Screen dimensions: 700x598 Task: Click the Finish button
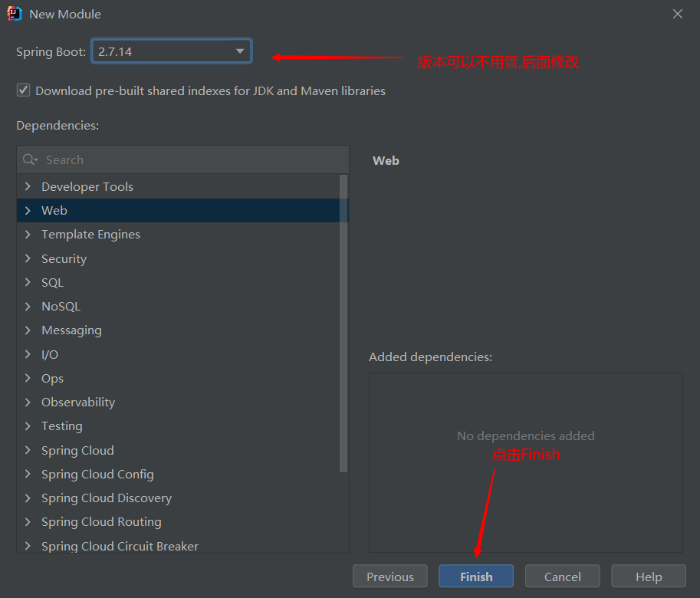[x=476, y=576]
